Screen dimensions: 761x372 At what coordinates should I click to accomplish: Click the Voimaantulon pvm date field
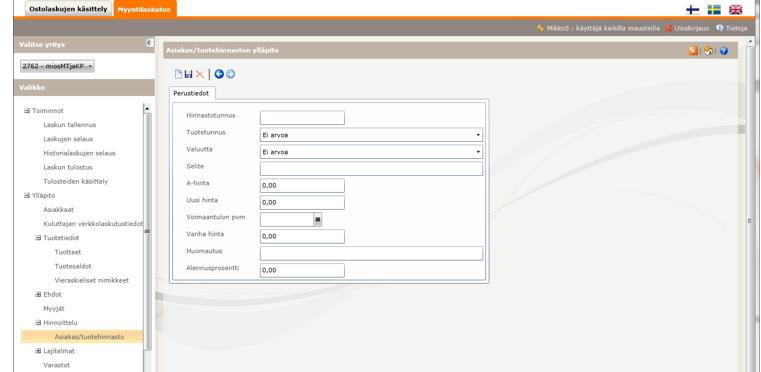pyautogui.click(x=287, y=220)
